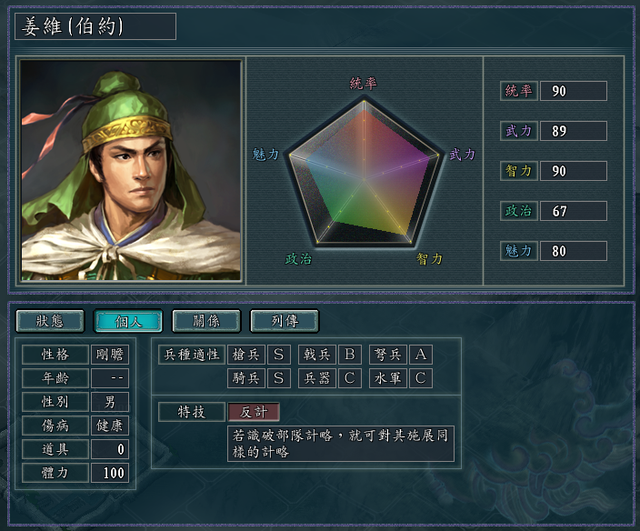The width and height of the screenshot is (640, 531).
Task: Click Jiang Wei's character portrait
Action: pos(131,170)
